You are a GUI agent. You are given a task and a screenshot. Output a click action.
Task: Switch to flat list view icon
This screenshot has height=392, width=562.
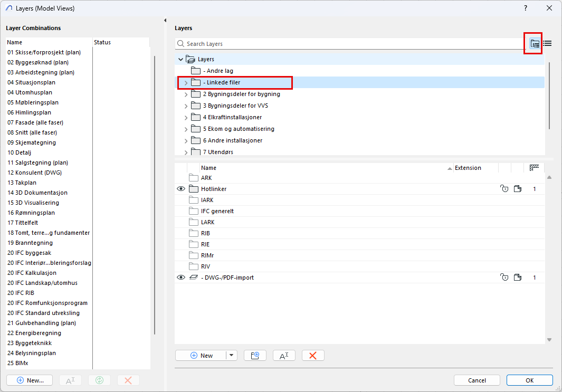point(547,44)
